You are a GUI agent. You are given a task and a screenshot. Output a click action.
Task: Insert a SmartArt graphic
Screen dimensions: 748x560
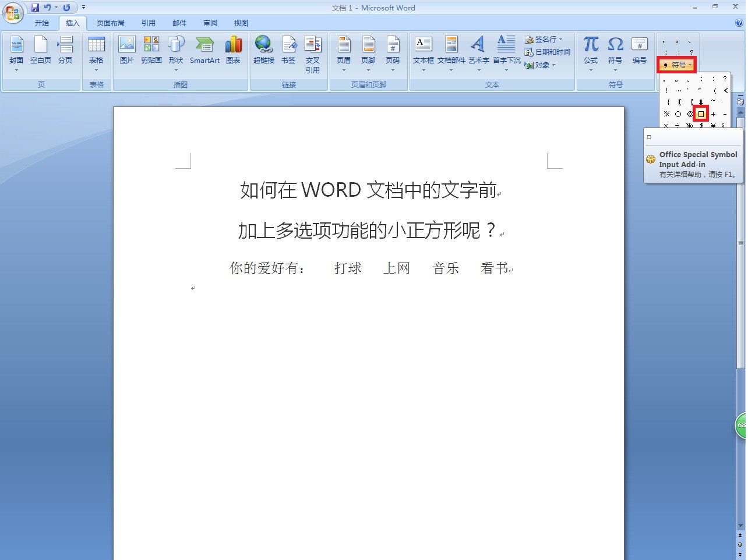(204, 50)
